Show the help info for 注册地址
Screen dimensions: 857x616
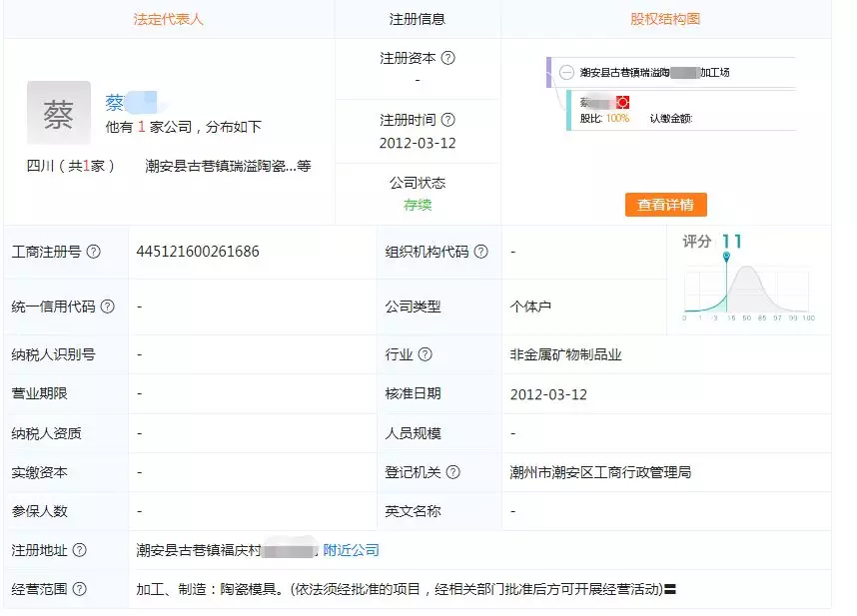pos(80,550)
